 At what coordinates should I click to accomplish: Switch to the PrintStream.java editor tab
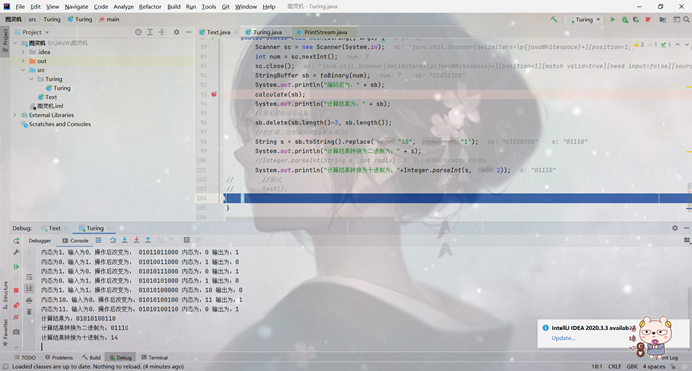[325, 32]
